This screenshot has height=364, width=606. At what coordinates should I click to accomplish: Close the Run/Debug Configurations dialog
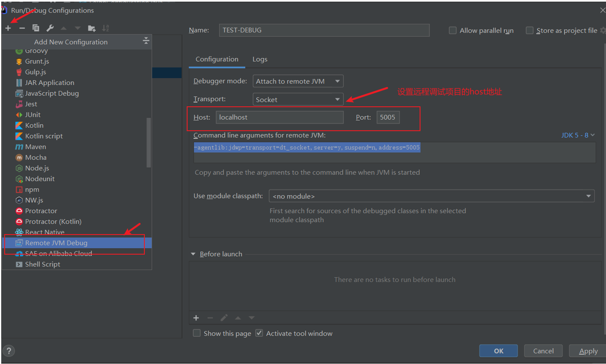pyautogui.click(x=602, y=10)
